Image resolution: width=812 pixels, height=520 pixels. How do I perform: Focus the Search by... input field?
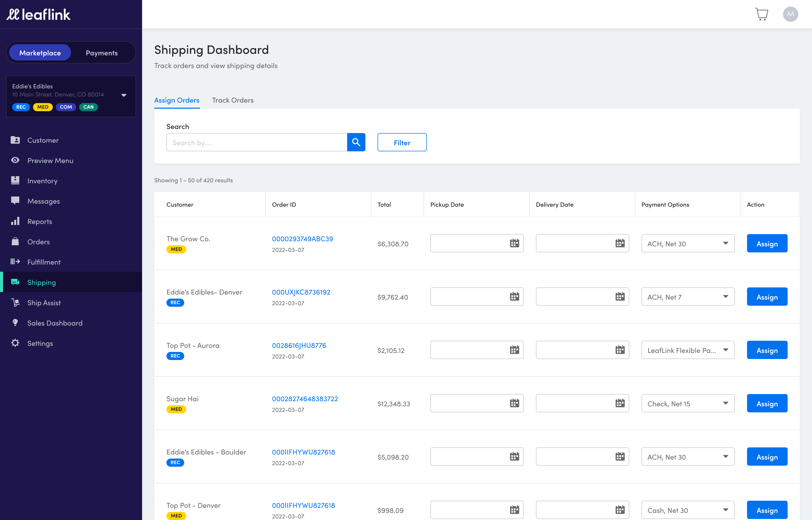pos(257,142)
